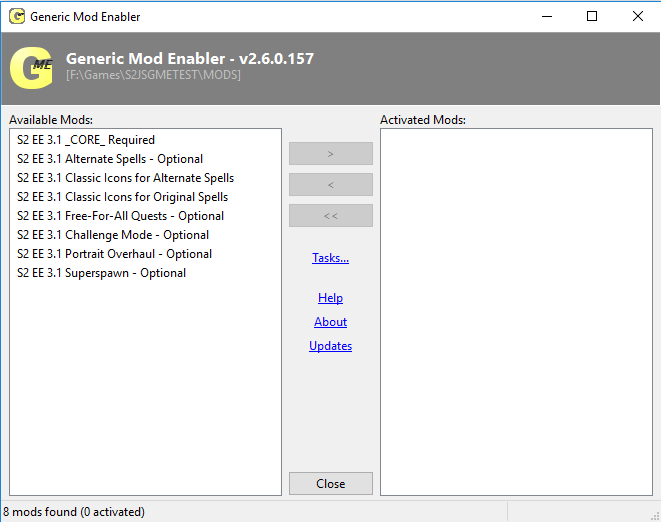Image resolution: width=661 pixels, height=522 pixels.
Task: Click the app icon in the title bar
Action: pos(17,16)
